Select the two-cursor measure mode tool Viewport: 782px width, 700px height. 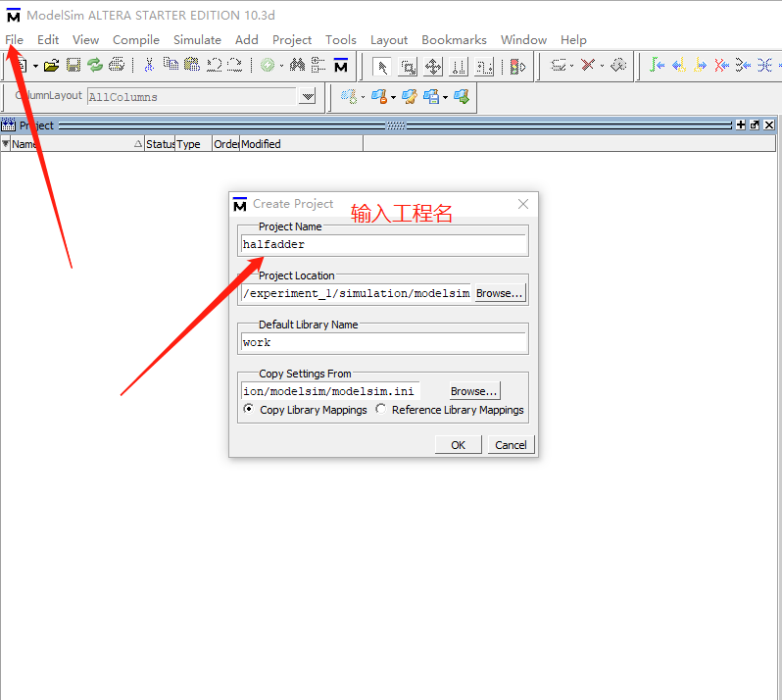(x=459, y=67)
